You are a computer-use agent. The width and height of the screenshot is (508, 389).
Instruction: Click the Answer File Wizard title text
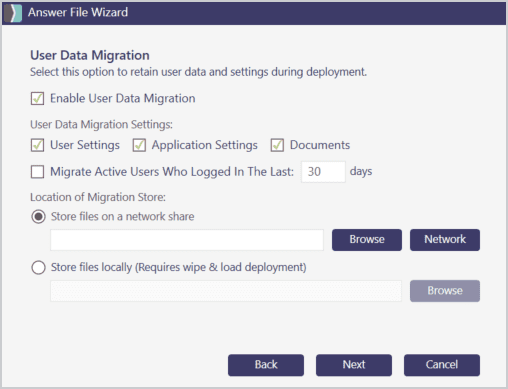[78, 12]
